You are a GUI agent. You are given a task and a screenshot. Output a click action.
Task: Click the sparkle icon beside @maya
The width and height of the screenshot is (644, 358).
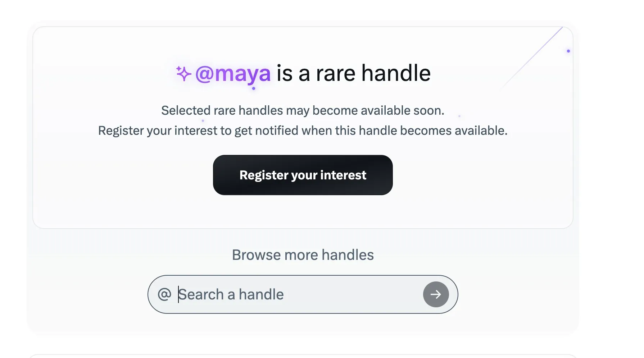(183, 73)
